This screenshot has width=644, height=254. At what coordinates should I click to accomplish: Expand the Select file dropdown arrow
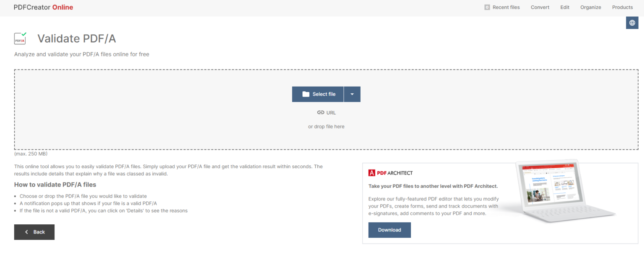tap(352, 94)
